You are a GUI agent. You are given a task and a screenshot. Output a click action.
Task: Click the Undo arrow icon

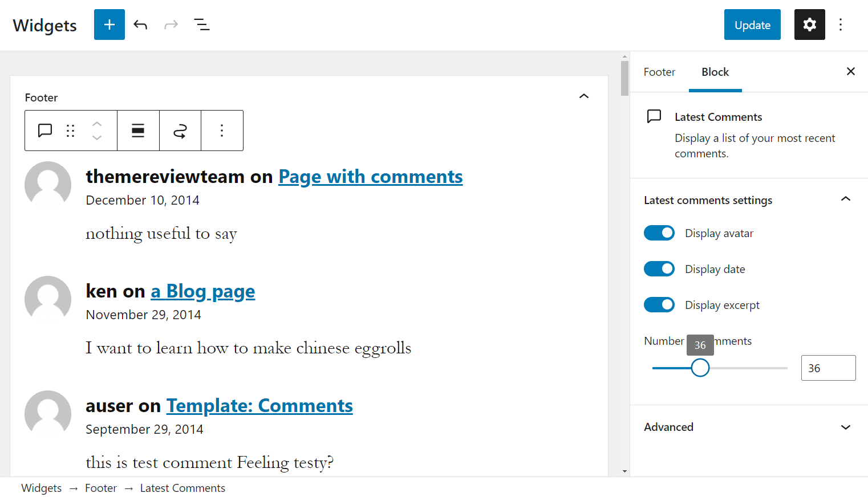(140, 25)
